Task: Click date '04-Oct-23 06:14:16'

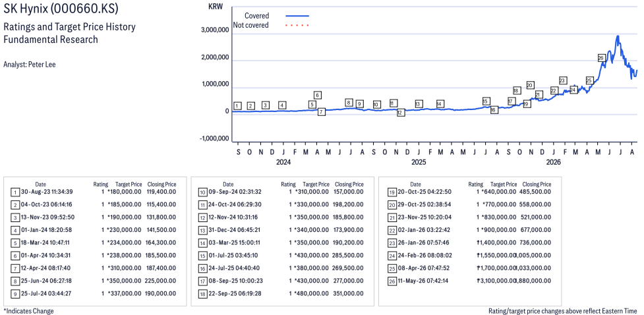Action: pyautogui.click(x=47, y=204)
